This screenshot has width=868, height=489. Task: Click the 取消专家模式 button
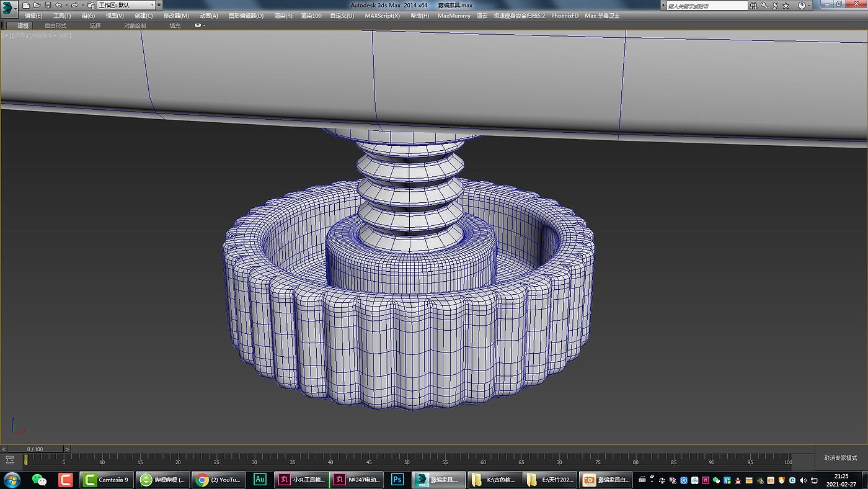coord(840,458)
